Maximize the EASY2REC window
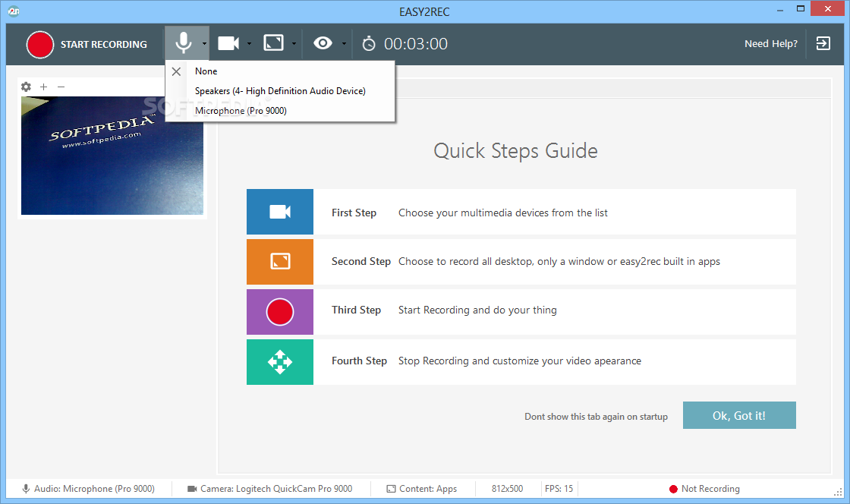Image resolution: width=850 pixels, height=504 pixels. [x=800, y=8]
